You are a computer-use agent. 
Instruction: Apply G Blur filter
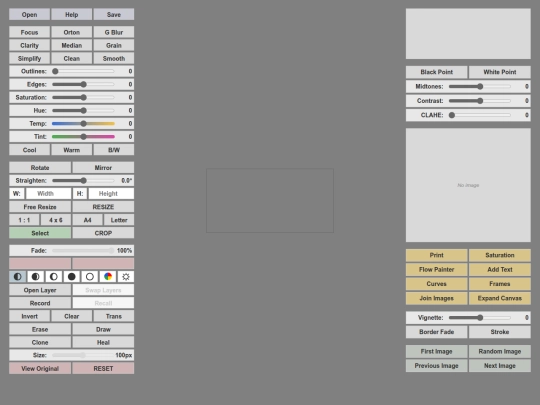(114, 32)
